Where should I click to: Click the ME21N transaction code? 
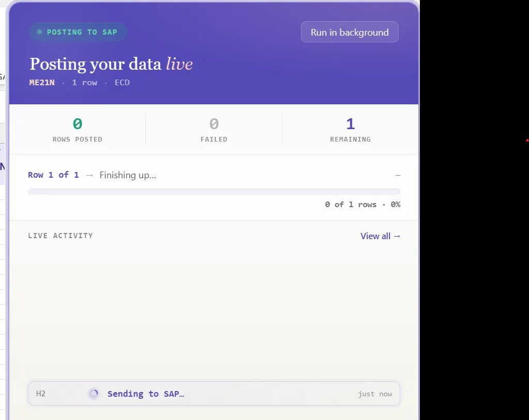point(42,83)
